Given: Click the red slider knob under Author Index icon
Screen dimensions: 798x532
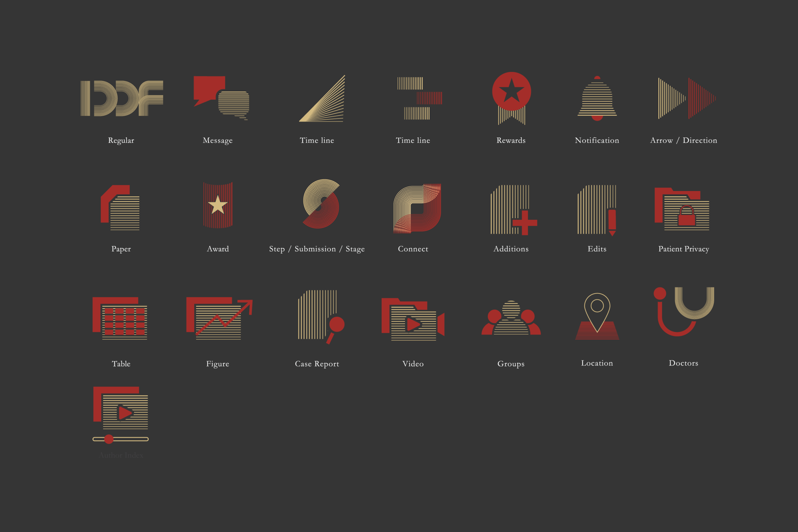Looking at the screenshot, I should tap(109, 439).
